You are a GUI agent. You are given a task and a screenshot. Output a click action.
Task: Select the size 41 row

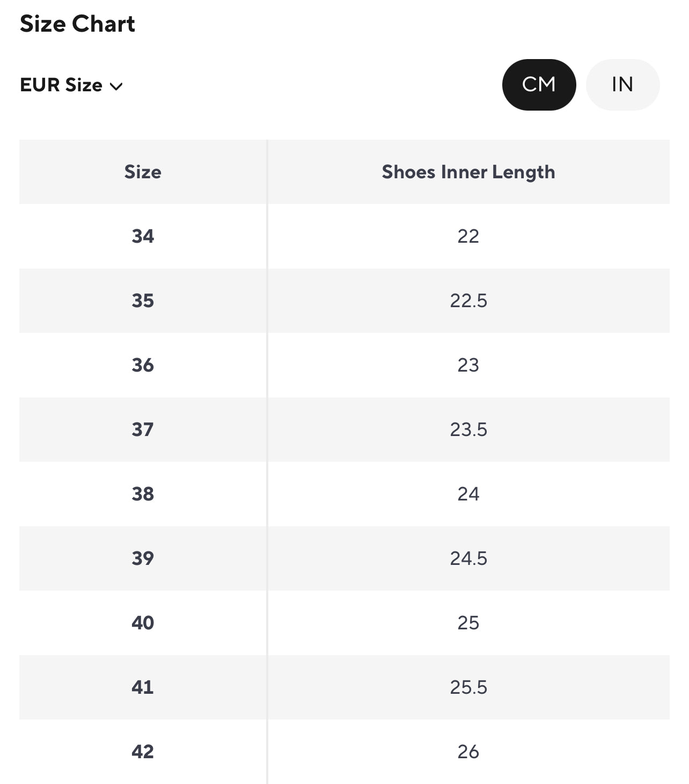coord(143,687)
